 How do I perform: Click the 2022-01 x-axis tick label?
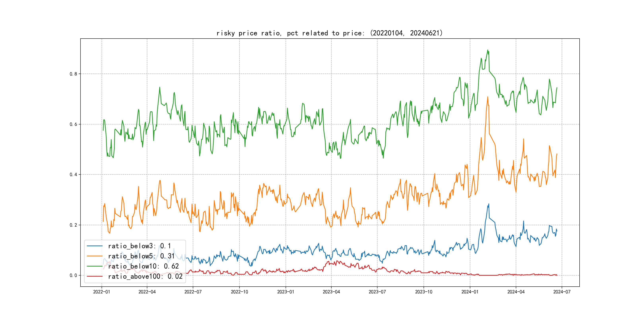click(x=102, y=292)
